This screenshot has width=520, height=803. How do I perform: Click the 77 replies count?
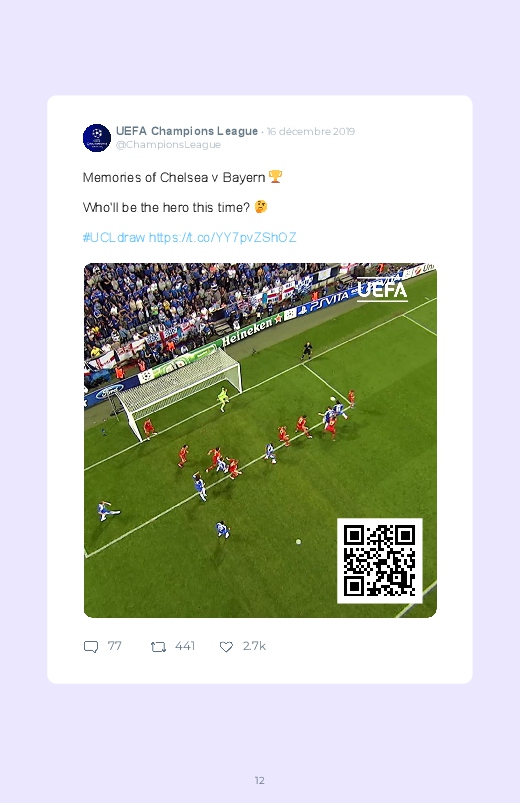click(114, 646)
